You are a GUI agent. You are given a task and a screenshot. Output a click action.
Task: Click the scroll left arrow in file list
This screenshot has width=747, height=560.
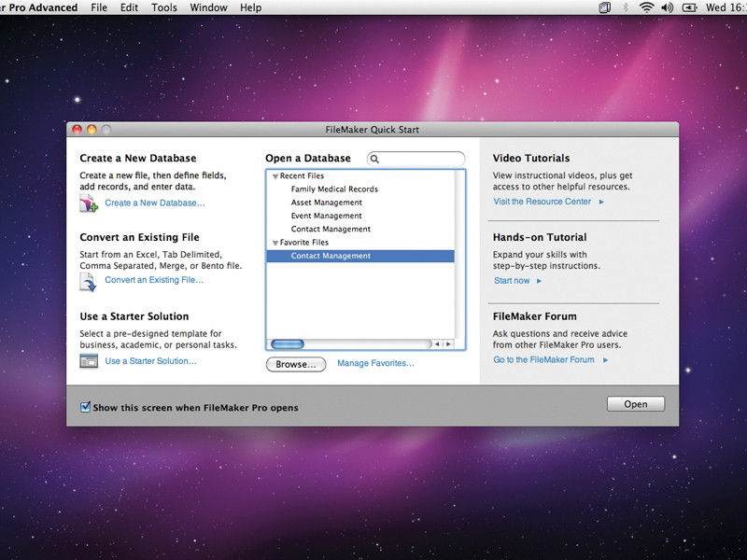437,343
